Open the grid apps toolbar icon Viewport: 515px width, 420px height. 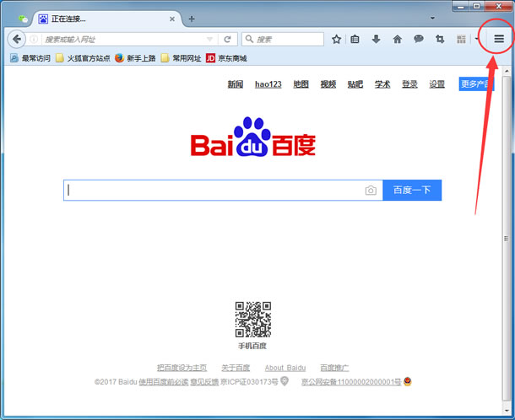[461, 40]
